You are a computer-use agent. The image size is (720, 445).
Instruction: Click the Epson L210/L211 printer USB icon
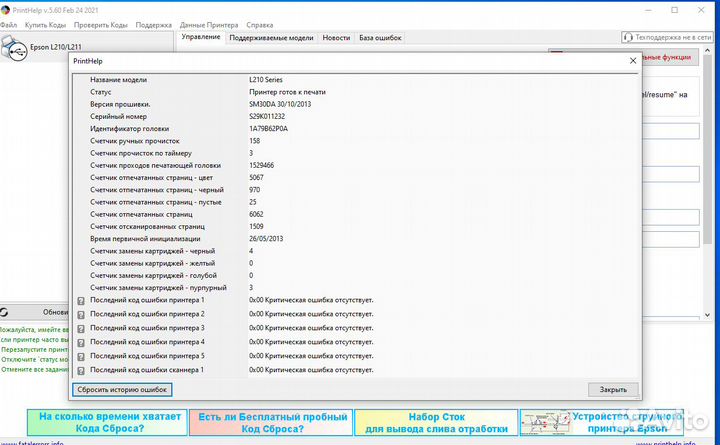[14, 48]
